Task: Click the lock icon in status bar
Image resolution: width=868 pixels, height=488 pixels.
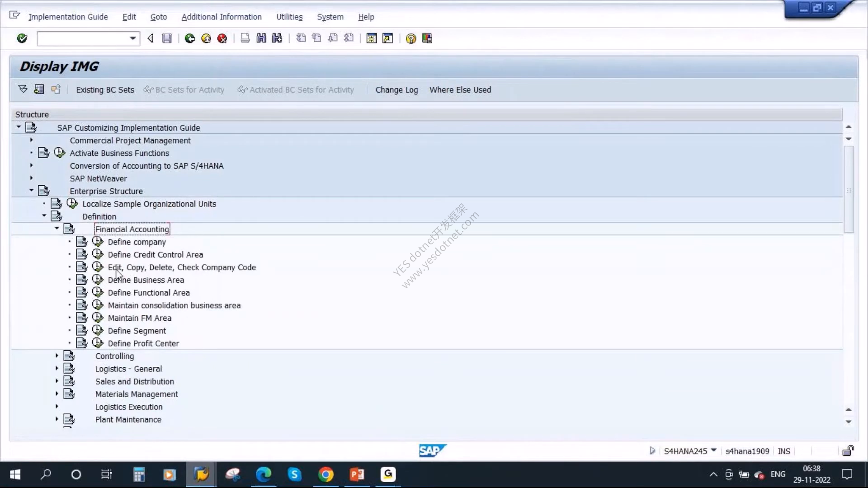Action: (848, 450)
